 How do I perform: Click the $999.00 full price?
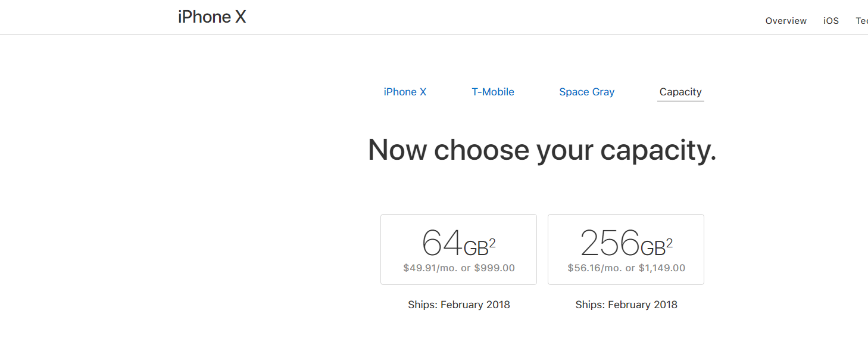[494, 268]
